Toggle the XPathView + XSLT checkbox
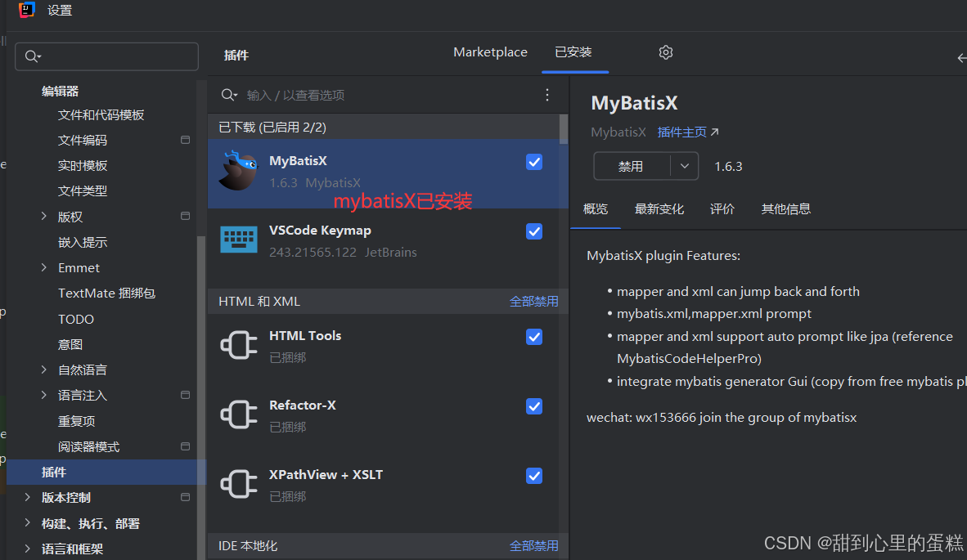 click(x=534, y=477)
